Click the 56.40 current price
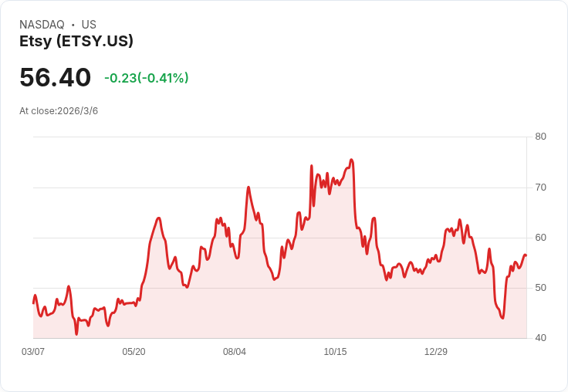Screen dimensions: 568x392 [55, 77]
